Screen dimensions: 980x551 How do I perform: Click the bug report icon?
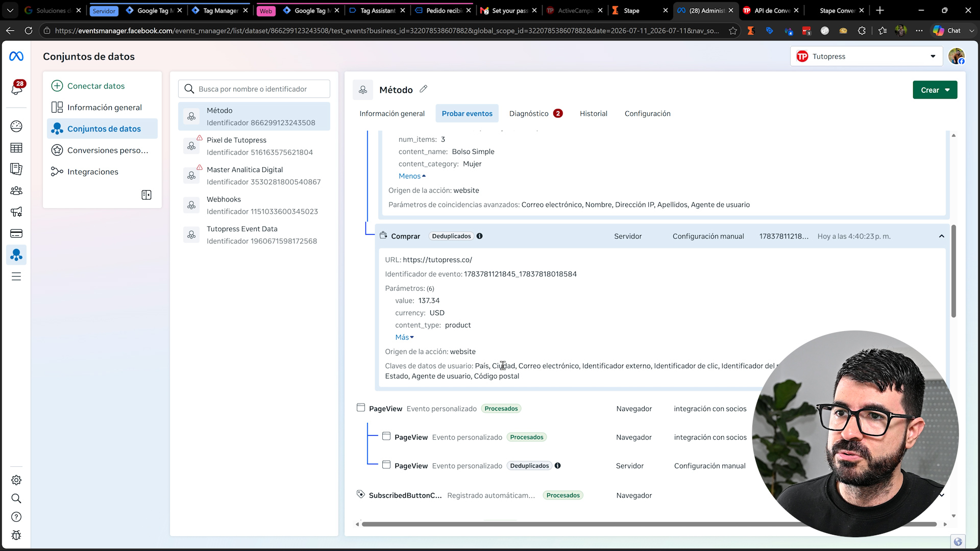[x=16, y=535]
